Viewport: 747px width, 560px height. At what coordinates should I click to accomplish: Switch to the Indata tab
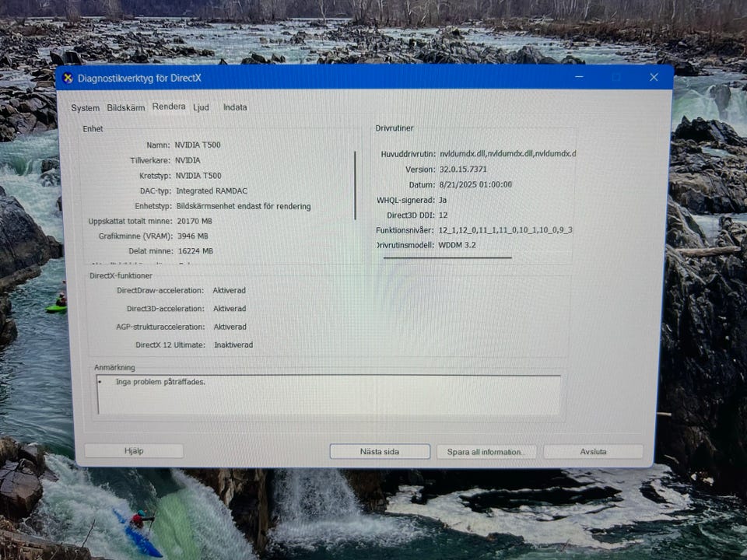(235, 107)
